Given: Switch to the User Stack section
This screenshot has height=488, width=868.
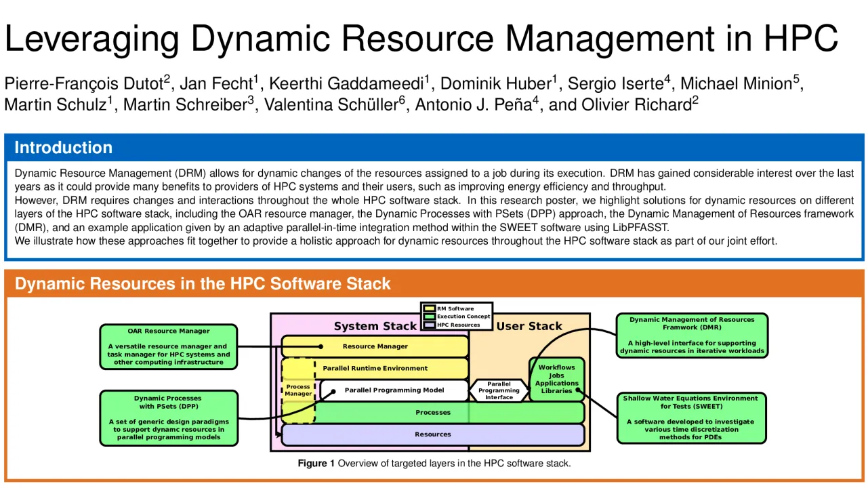Looking at the screenshot, I should 529,326.
